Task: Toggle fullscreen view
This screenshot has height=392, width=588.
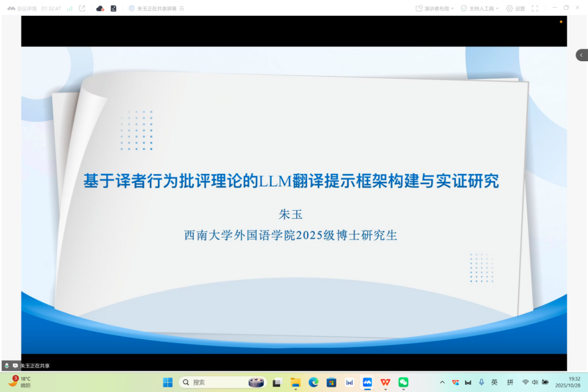Action: coord(535,8)
